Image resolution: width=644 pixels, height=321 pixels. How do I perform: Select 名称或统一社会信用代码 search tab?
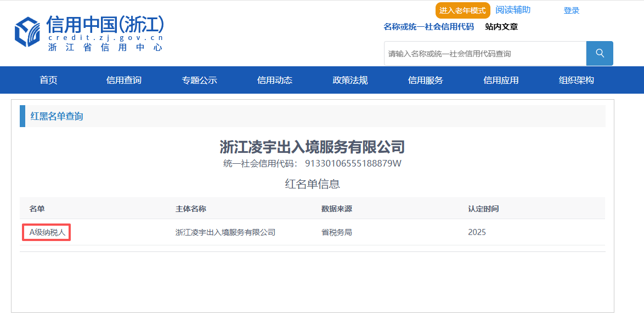pyautogui.click(x=429, y=27)
